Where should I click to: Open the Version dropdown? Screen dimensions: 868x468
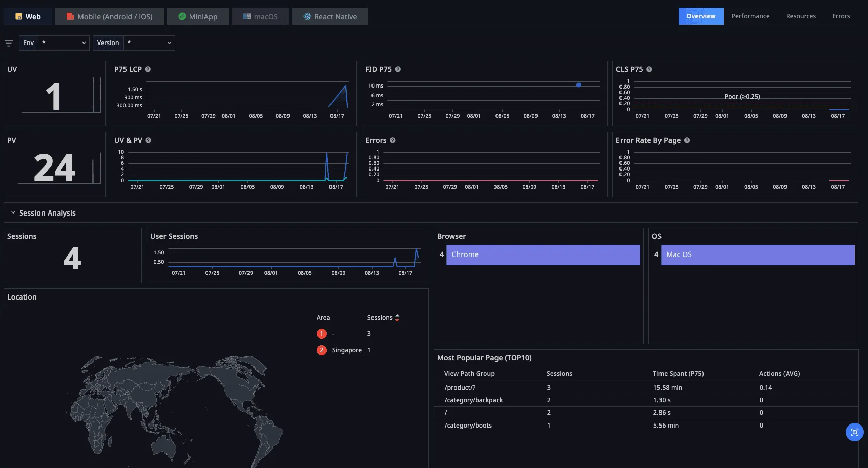[x=149, y=43]
